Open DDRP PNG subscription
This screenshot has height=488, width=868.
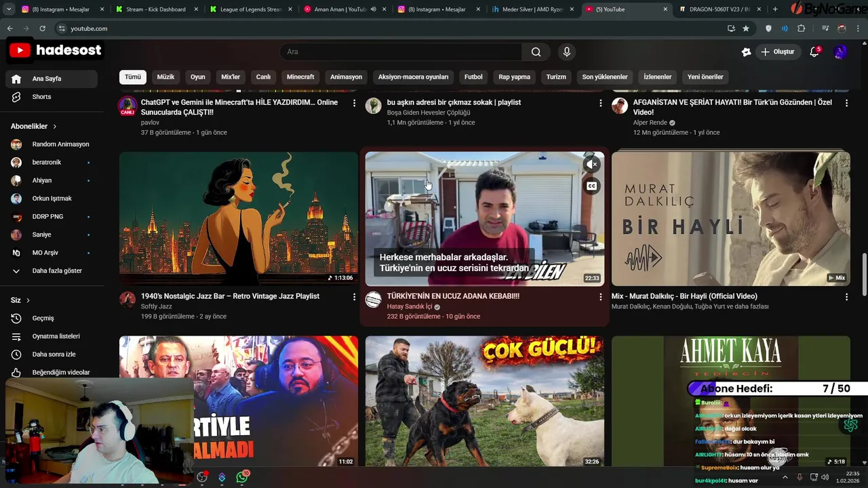[x=52, y=217]
